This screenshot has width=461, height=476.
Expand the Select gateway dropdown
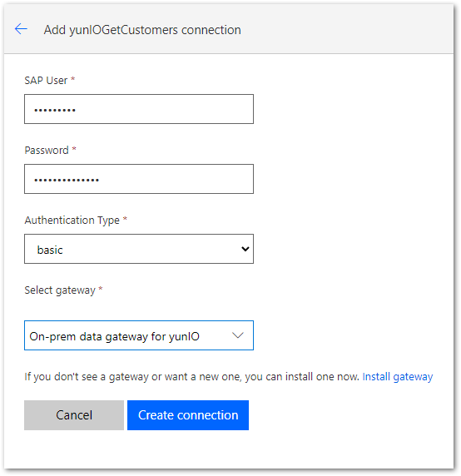[x=139, y=335]
